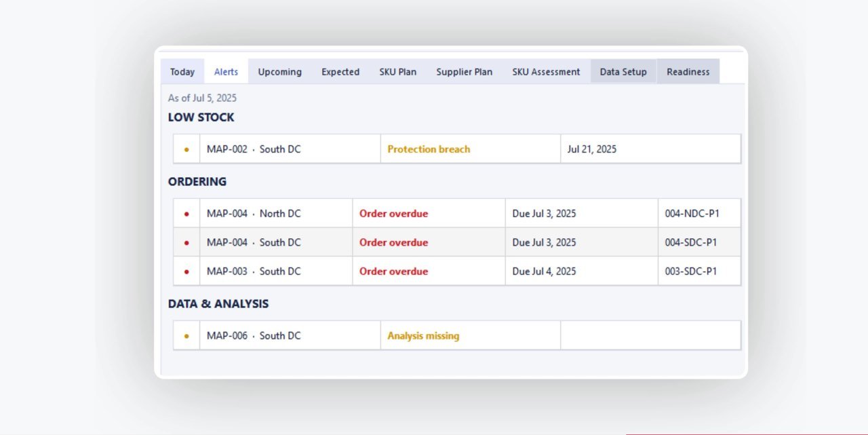Click the 004-SDC-P1 order code
The width and height of the screenshot is (868, 435).
691,242
